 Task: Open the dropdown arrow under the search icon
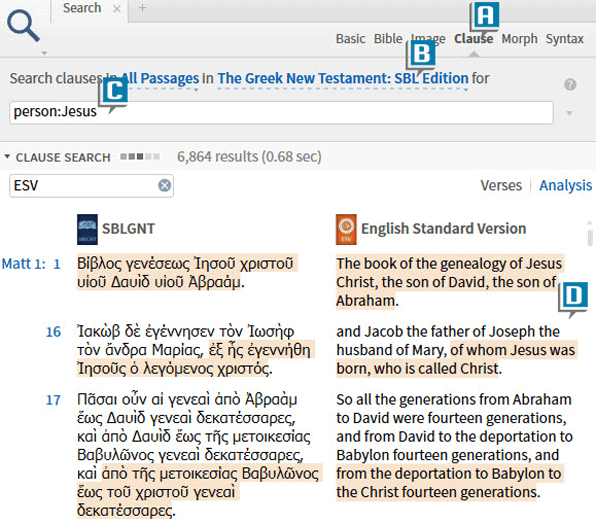point(44,54)
